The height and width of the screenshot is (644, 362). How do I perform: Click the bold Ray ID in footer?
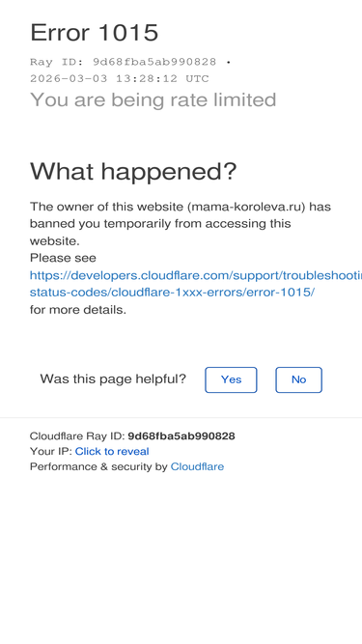click(181, 435)
